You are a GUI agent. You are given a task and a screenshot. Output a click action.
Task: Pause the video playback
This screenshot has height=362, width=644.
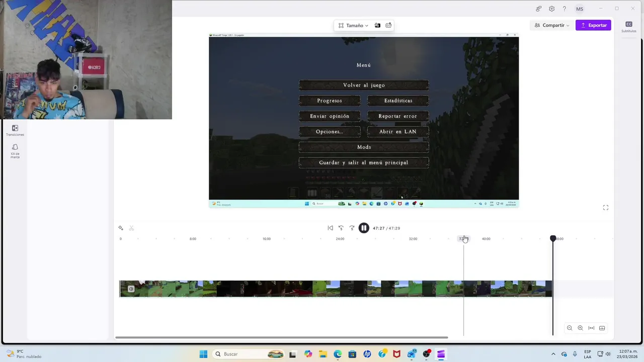click(364, 228)
